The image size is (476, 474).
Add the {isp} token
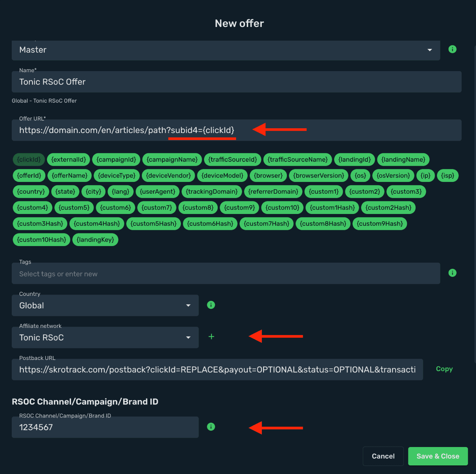coord(448,176)
